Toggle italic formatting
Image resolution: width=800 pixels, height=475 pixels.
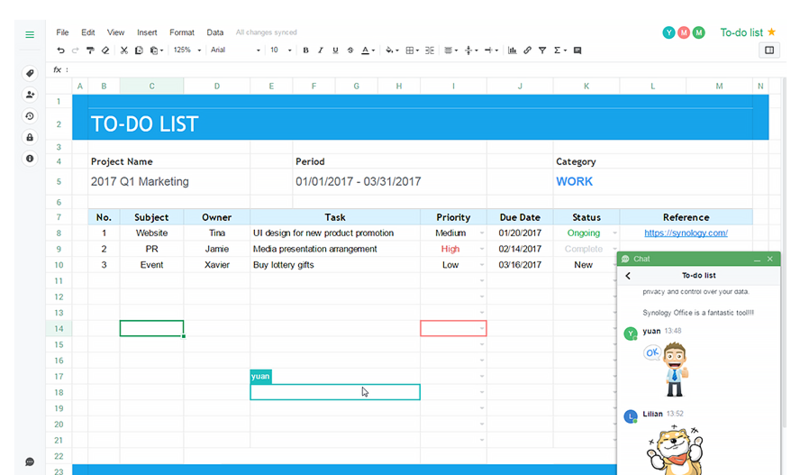(x=320, y=49)
